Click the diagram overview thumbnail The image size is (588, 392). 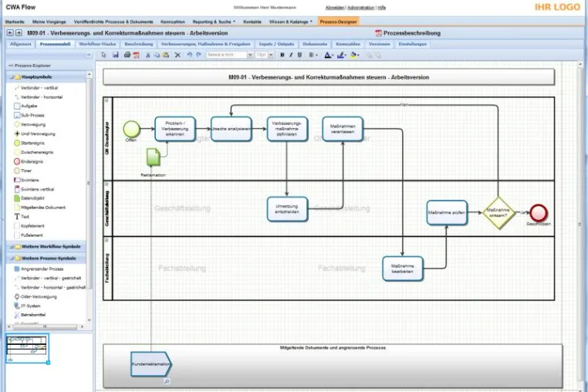27,349
